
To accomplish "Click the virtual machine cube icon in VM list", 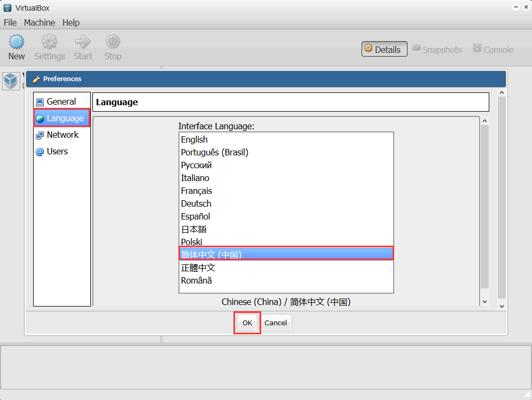I will click(11, 81).
